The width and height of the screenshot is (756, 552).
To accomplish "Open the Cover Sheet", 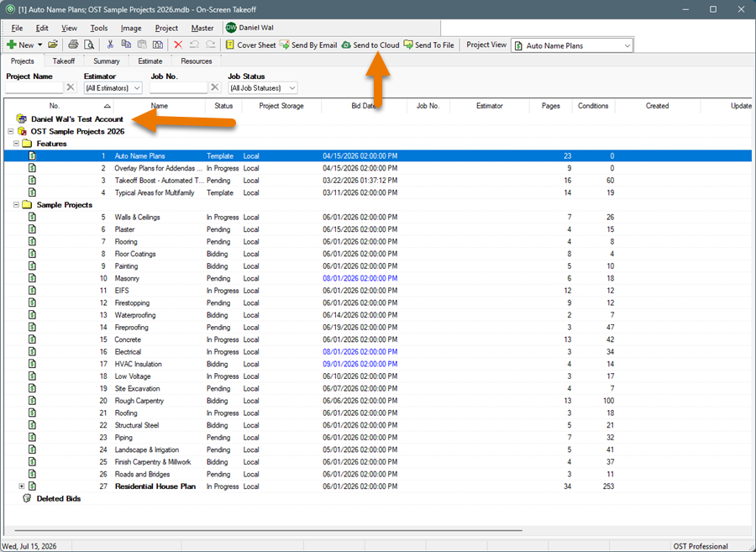I will [x=250, y=45].
